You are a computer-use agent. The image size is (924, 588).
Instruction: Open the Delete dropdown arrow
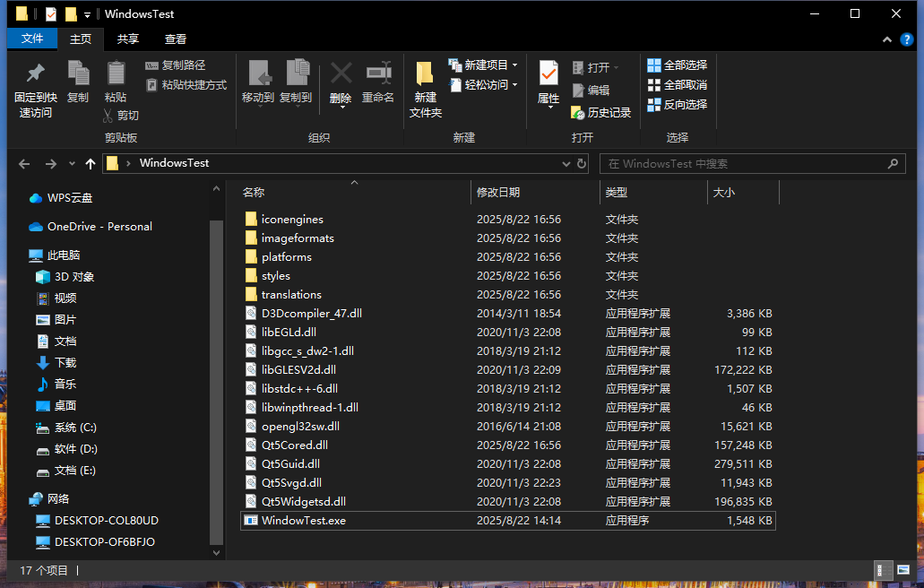point(341,108)
